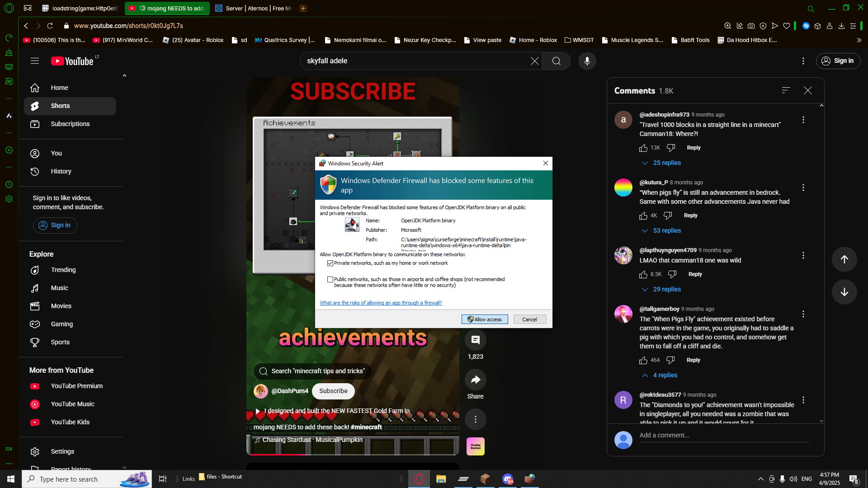This screenshot has width=868, height=488.
Task: Like the comment by @lapthuynguyen4709
Action: (x=643, y=274)
